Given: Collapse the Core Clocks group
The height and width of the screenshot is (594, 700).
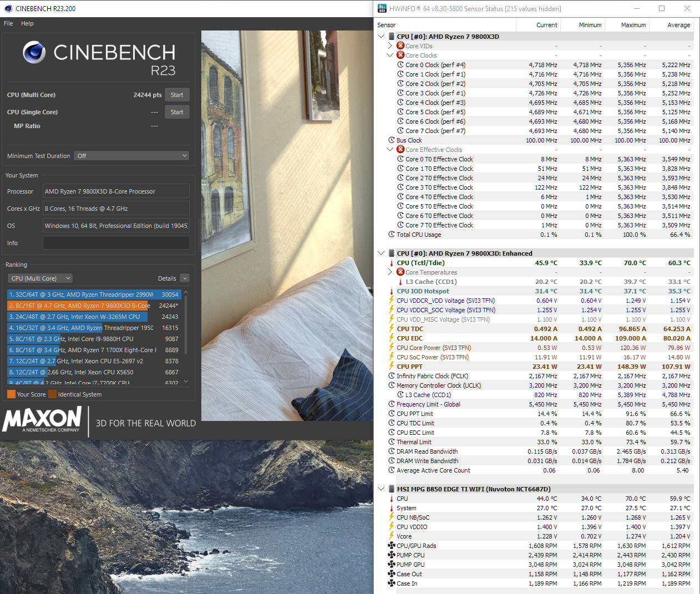Looking at the screenshot, I should (x=390, y=55).
